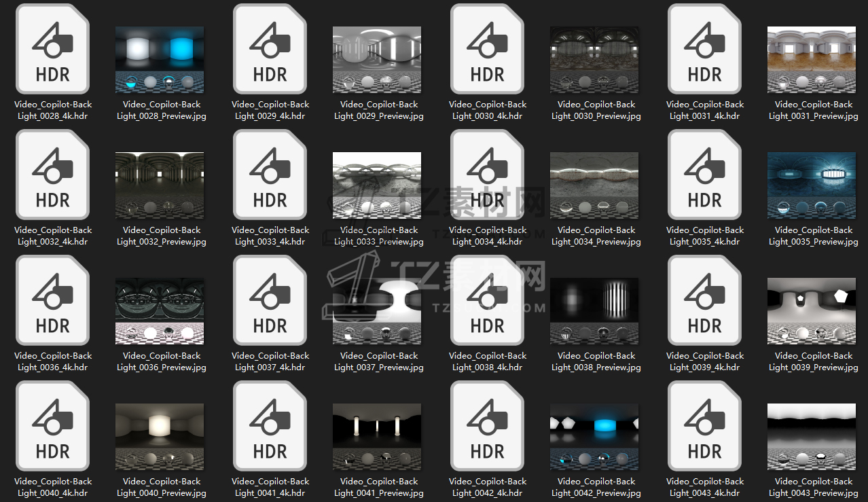Viewport: 868px width, 502px height.
Task: Select the BackLight_0039_4k.hdr file icon
Action: pyautogui.click(x=705, y=300)
